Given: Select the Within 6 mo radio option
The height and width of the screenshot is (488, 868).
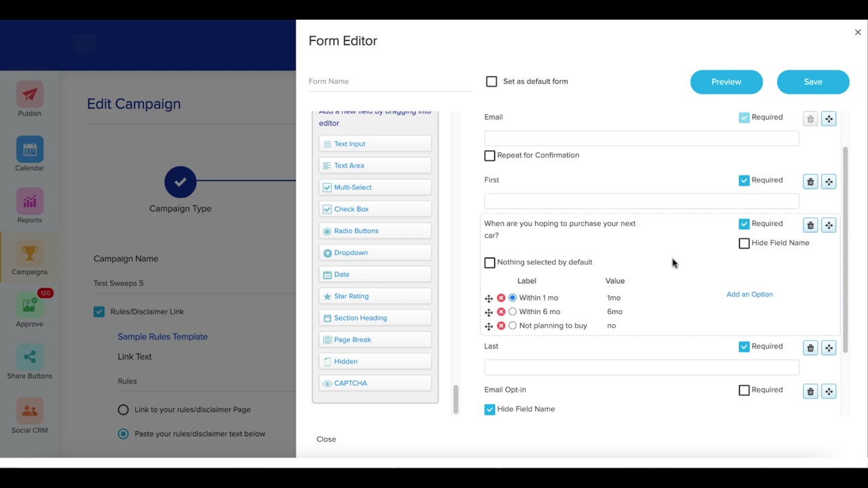Looking at the screenshot, I should click(x=513, y=312).
